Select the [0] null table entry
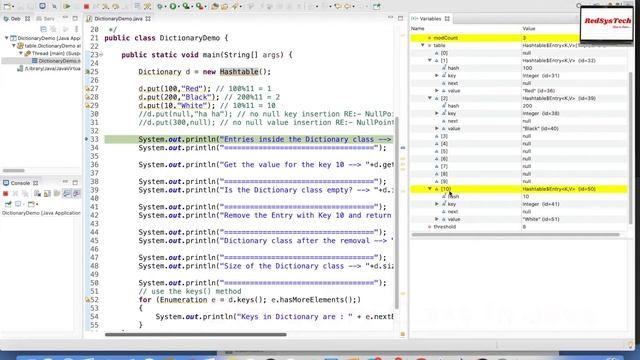Image resolution: width=640 pixels, height=360 pixels. click(x=518, y=53)
